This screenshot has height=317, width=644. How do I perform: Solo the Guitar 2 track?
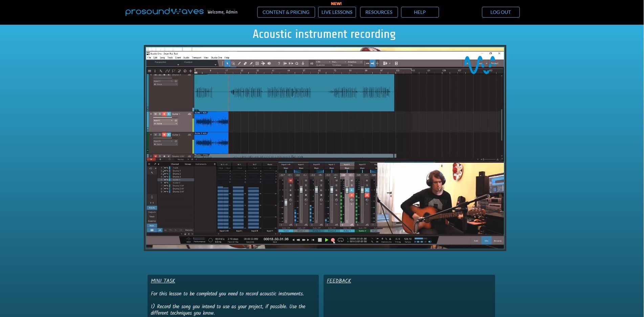point(160,135)
